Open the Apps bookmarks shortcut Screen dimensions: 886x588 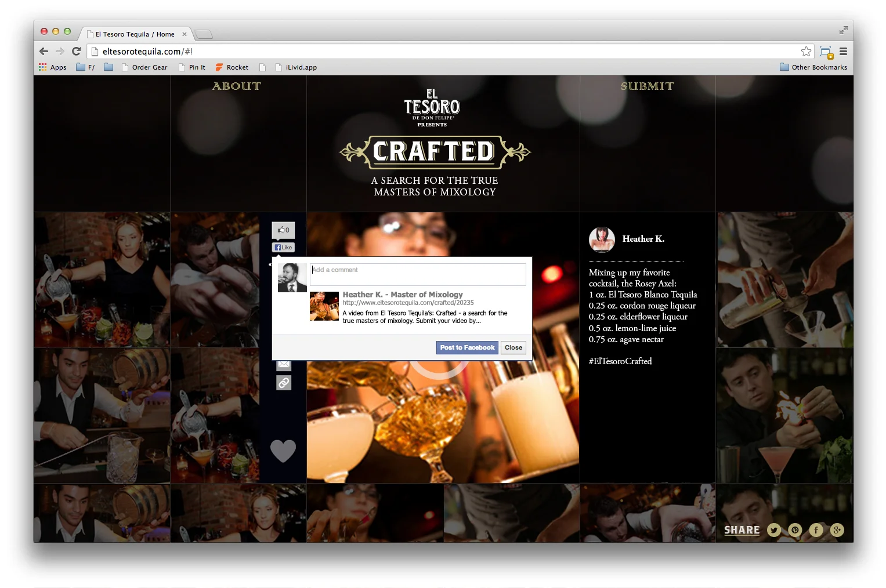(53, 67)
